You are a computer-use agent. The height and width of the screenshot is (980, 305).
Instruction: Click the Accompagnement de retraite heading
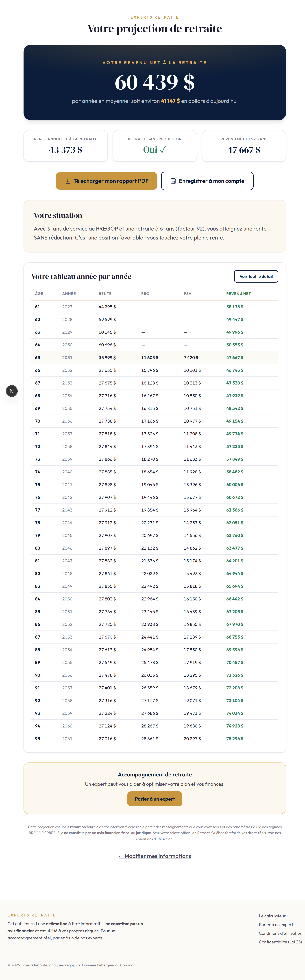pos(155,775)
